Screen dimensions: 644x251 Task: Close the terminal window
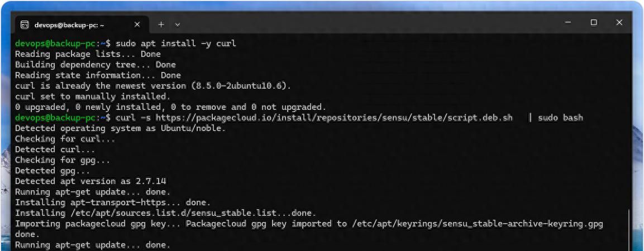coord(619,23)
